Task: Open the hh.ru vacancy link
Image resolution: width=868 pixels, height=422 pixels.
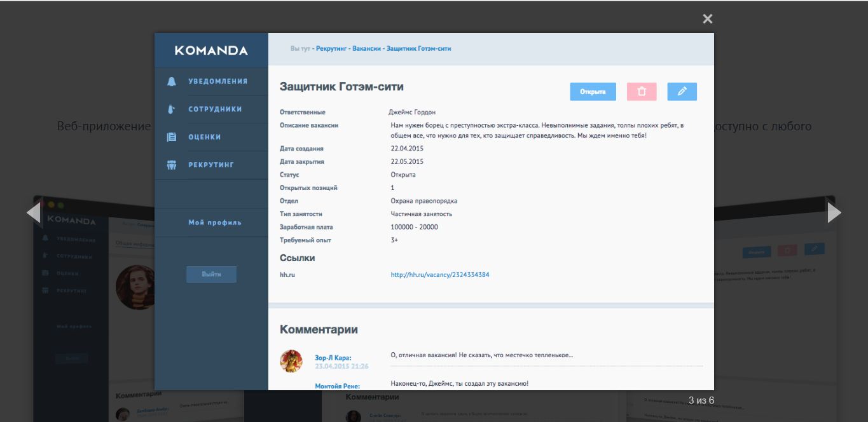Action: click(x=440, y=275)
